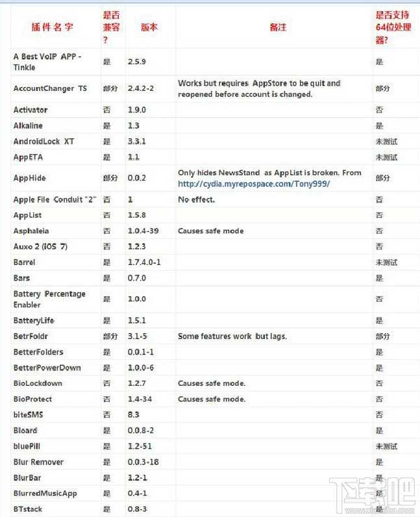Select Asphaleia's "Causes safe mode" note

[x=211, y=231]
